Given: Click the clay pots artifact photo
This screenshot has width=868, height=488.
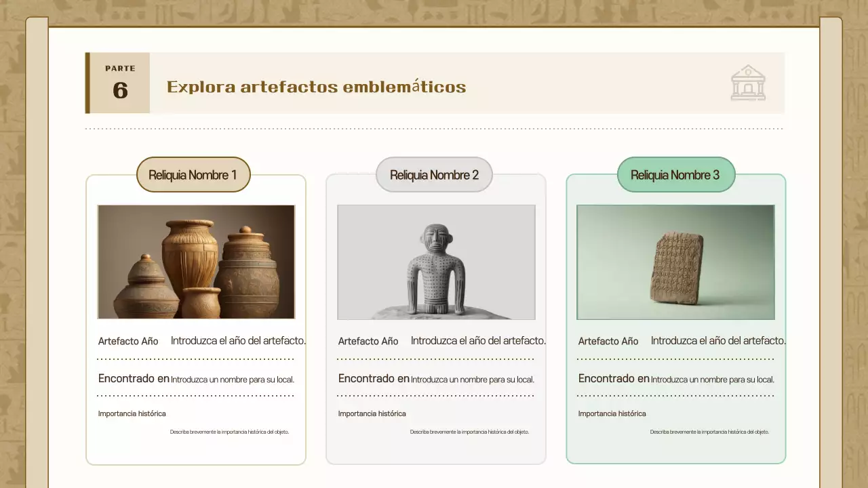Looking at the screenshot, I should [196, 262].
